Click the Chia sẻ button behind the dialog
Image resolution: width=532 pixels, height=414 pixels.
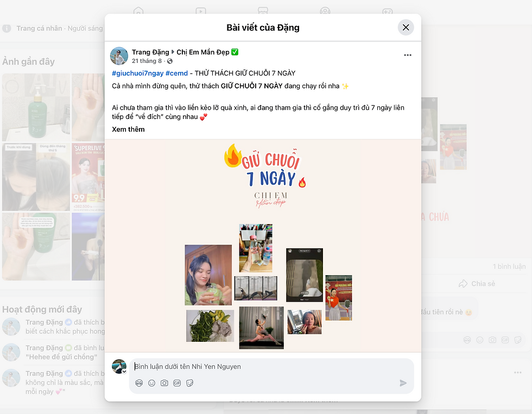(477, 284)
